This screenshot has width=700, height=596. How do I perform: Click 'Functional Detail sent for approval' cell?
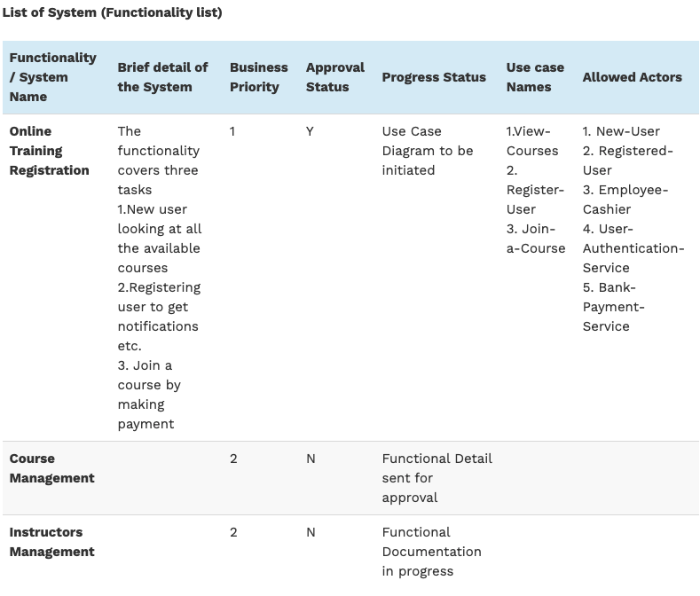(437, 478)
